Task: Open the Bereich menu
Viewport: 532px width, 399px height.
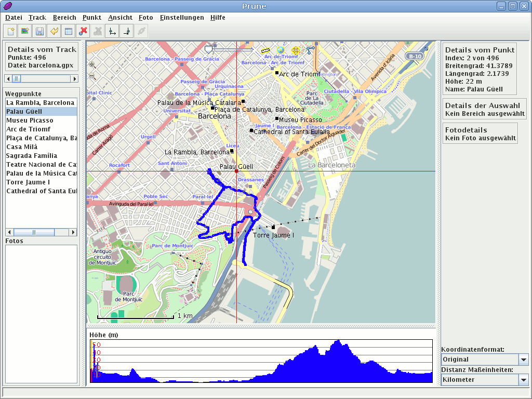Action: (x=64, y=18)
